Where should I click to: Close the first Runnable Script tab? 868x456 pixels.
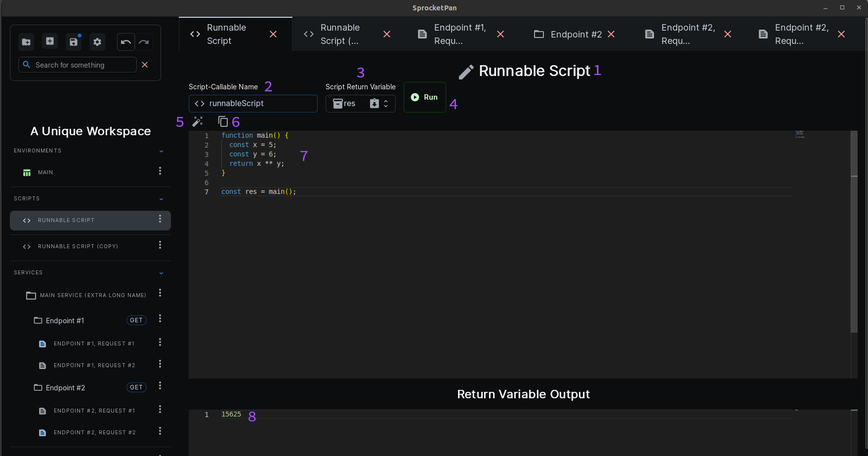point(273,34)
